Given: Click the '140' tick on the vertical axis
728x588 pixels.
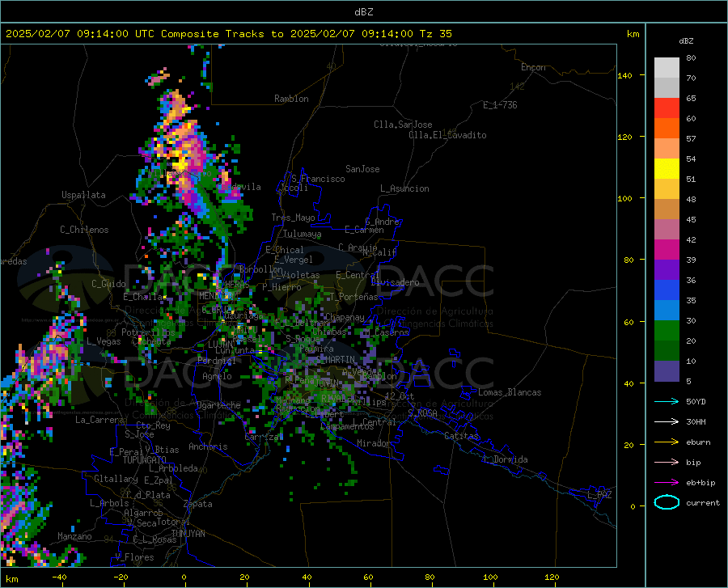Looking at the screenshot, I should [x=624, y=76].
